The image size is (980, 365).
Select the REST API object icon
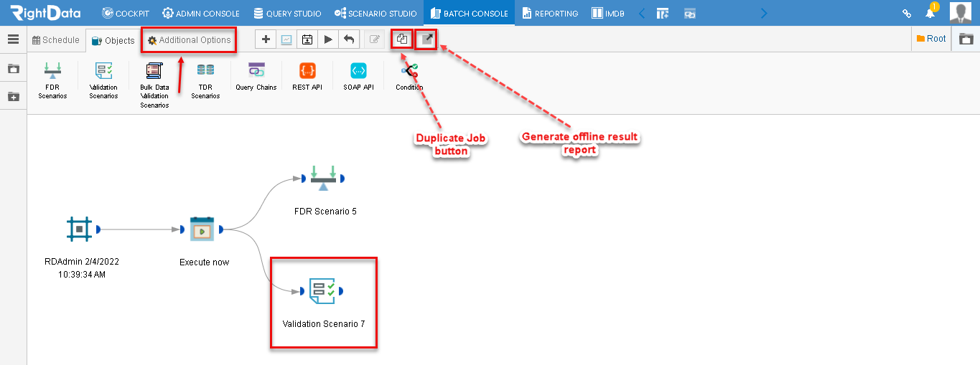coord(307,70)
